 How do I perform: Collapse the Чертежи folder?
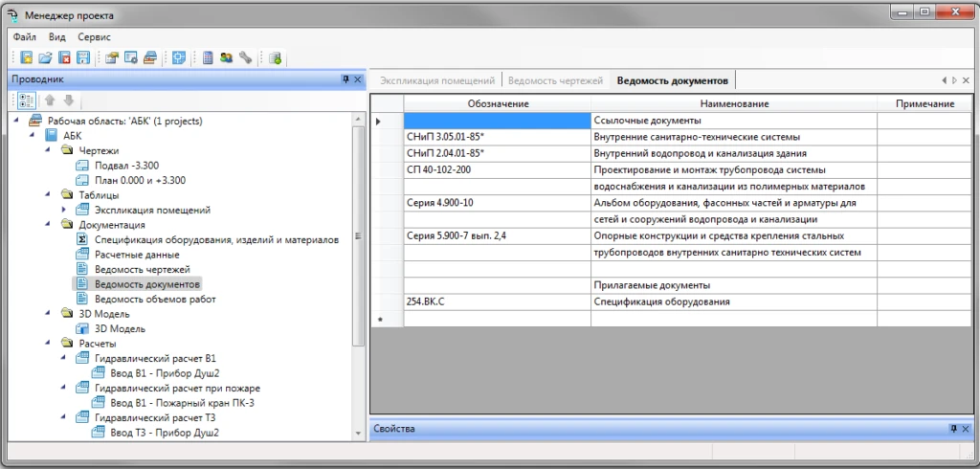pos(50,150)
